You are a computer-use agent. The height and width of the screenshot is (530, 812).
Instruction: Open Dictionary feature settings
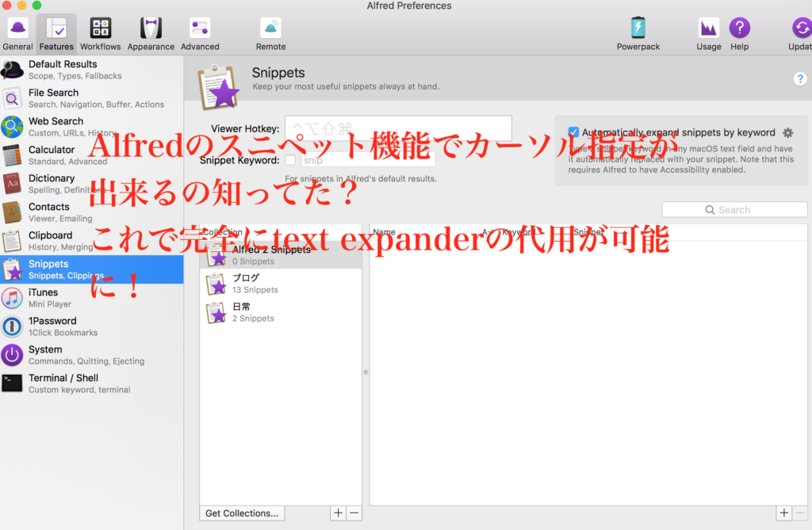click(92, 184)
